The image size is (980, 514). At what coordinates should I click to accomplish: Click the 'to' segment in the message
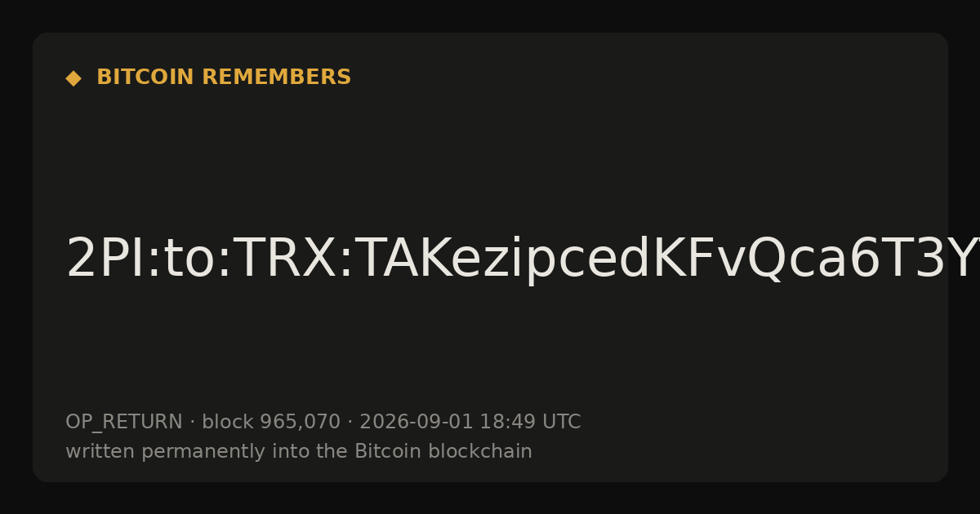185,260
